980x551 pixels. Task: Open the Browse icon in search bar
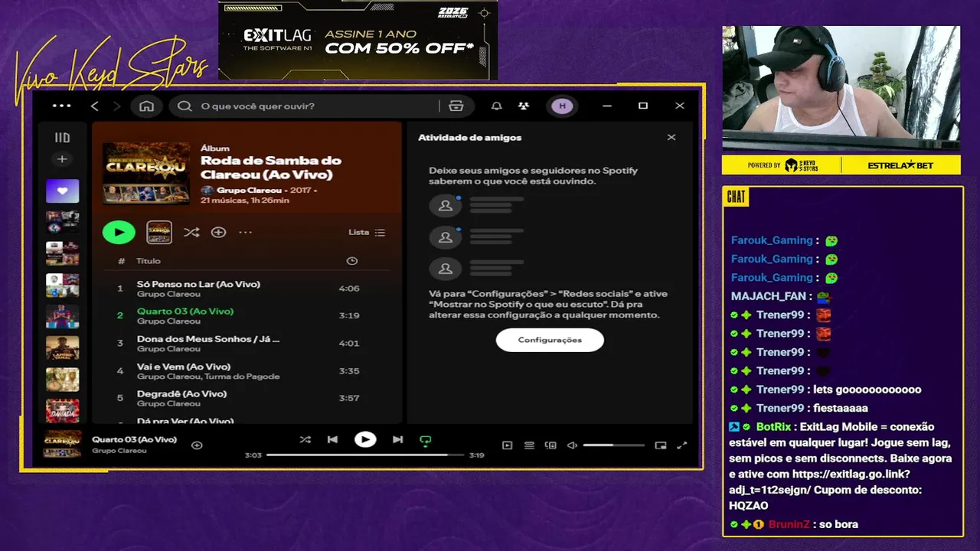point(456,106)
